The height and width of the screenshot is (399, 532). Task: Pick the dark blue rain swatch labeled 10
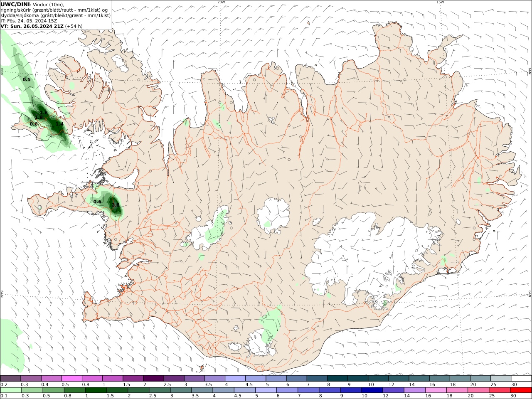[x=372, y=390]
